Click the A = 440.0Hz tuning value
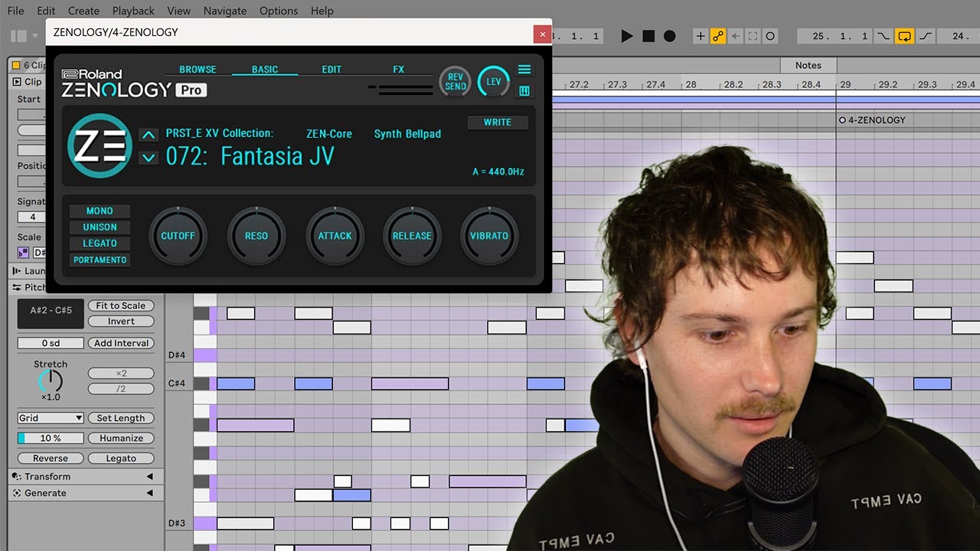 (x=498, y=172)
